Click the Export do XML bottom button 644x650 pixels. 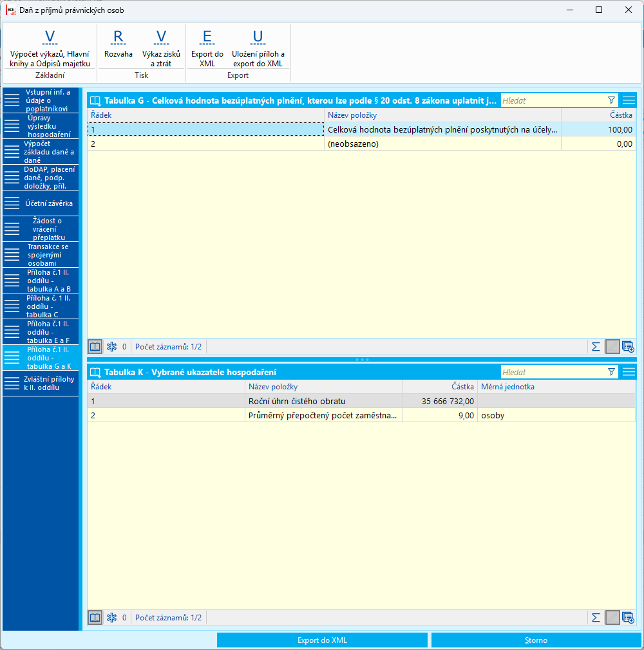coord(322,640)
